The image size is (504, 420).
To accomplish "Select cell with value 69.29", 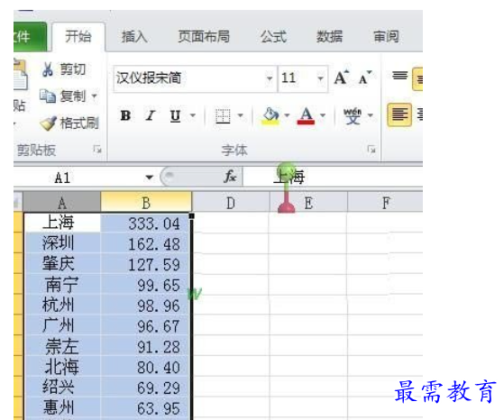I will coord(145,388).
